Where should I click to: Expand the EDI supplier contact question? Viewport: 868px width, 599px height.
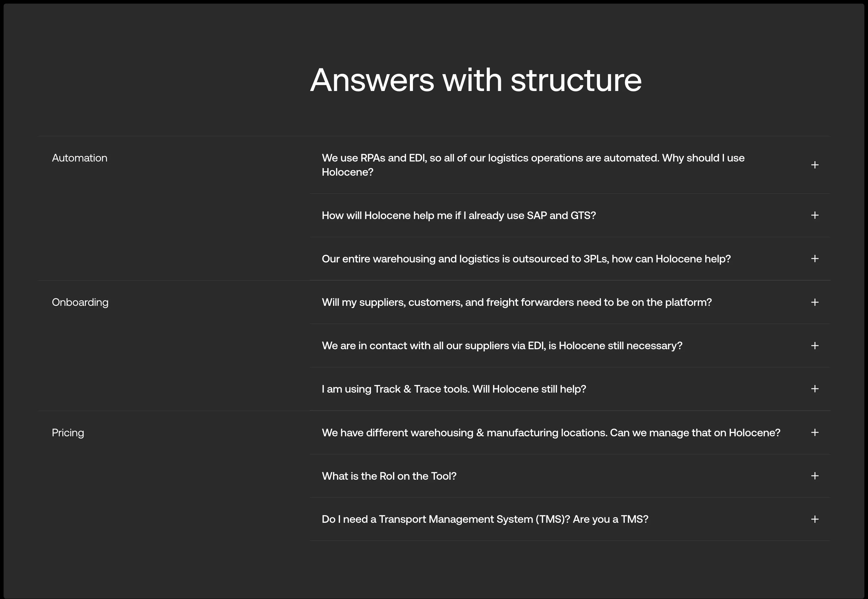coord(815,345)
